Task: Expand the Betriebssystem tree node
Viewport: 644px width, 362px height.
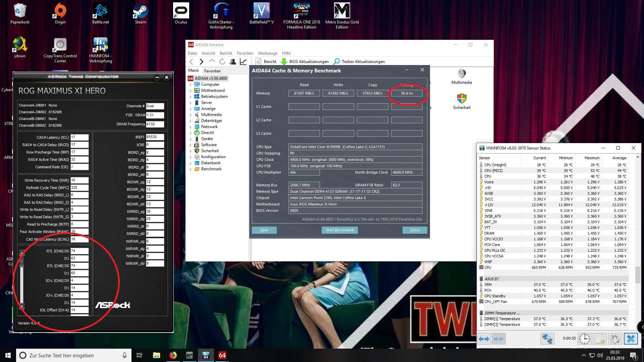Action: [191, 97]
